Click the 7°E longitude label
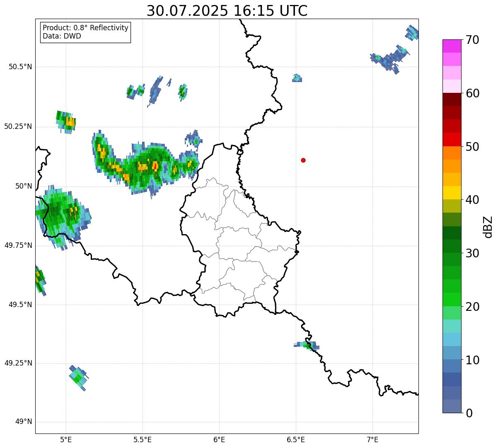 click(372, 439)
